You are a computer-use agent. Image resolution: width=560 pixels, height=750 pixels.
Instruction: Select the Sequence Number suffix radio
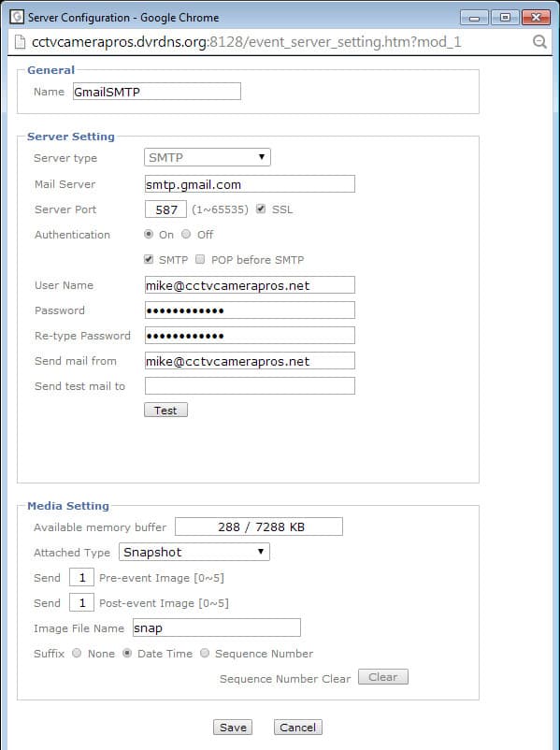click(x=205, y=653)
